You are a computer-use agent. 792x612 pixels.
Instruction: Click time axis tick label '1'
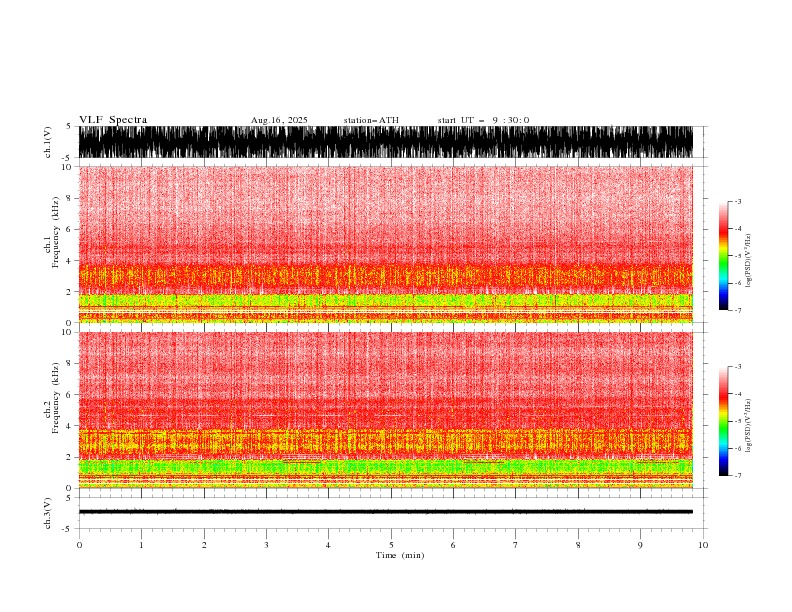point(141,545)
